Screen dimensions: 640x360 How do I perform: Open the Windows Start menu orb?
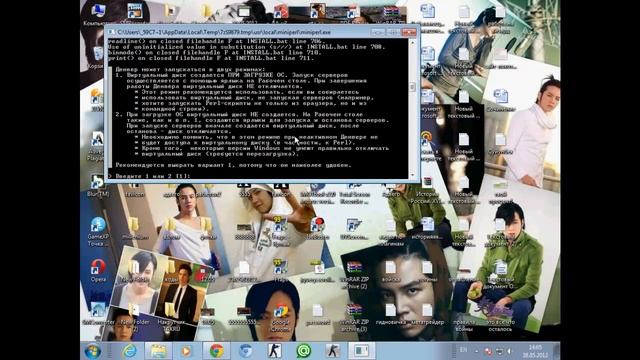93,351
